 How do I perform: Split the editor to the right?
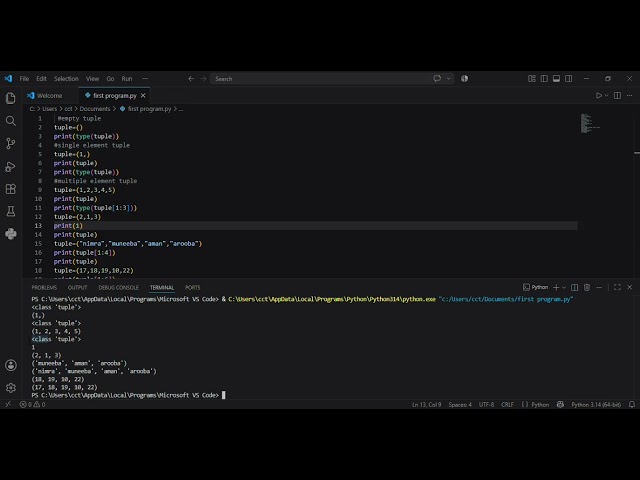point(617,96)
